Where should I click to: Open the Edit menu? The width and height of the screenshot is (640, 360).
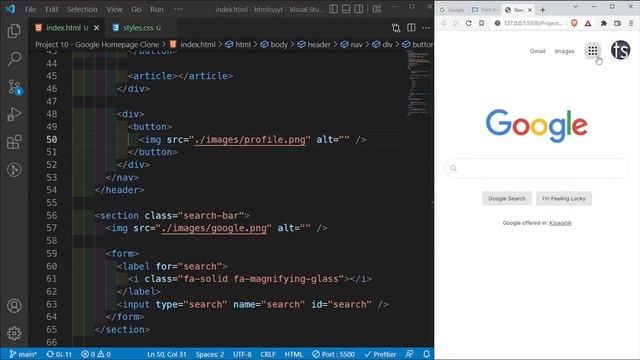point(51,9)
